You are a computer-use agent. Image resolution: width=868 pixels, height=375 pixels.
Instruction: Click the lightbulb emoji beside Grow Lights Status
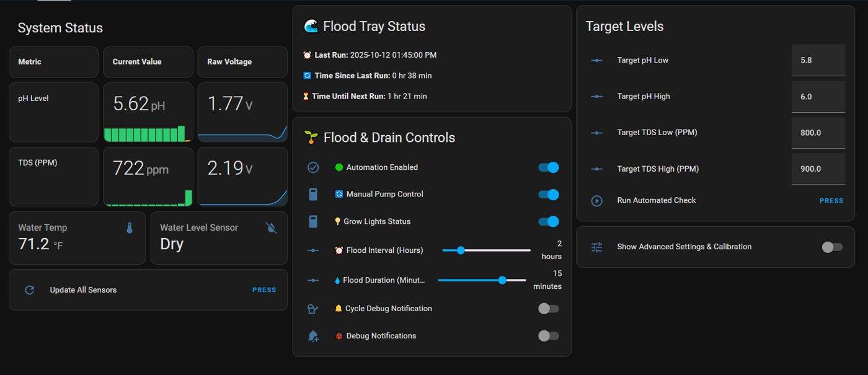(338, 221)
